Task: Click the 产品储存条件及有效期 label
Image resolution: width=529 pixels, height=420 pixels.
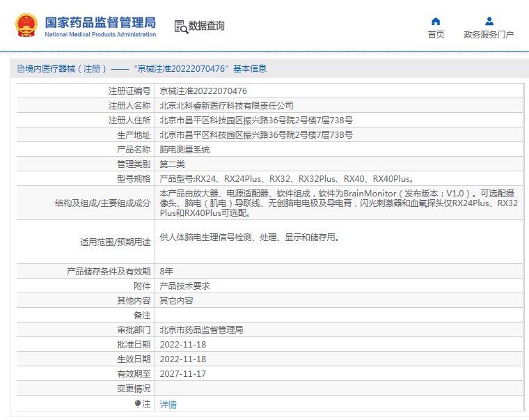Action: [x=109, y=272]
